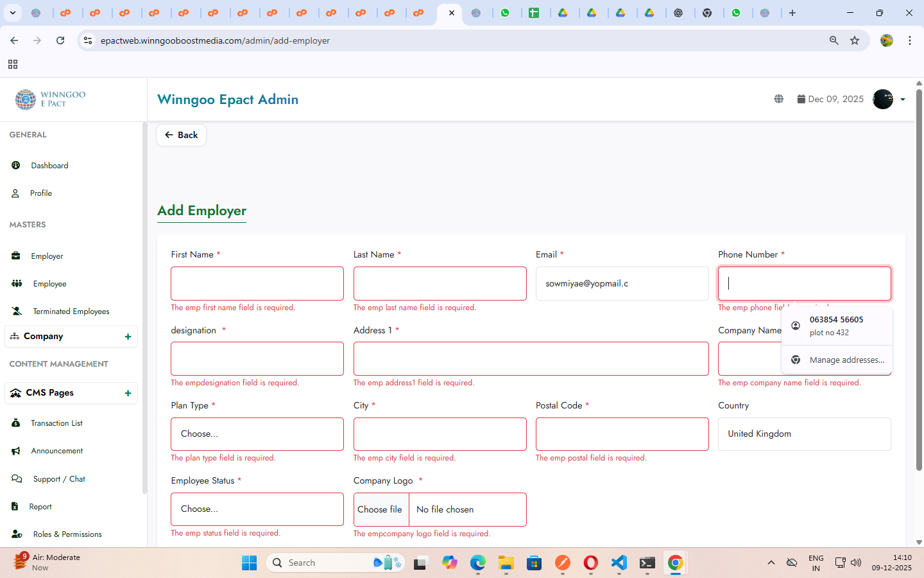
Task: Click the Transaction List icon in sidebar
Action: pyautogui.click(x=16, y=423)
